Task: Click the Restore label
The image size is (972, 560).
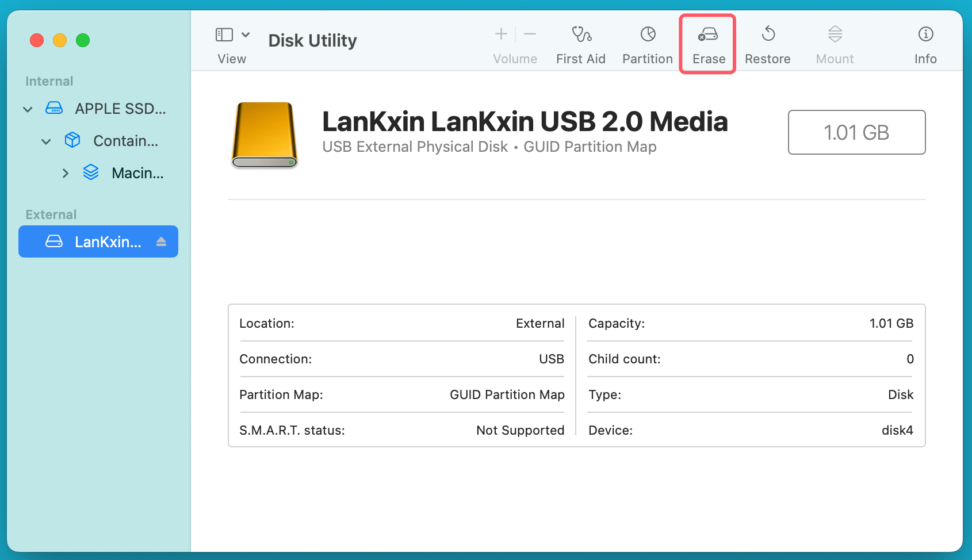Action: pos(767,59)
